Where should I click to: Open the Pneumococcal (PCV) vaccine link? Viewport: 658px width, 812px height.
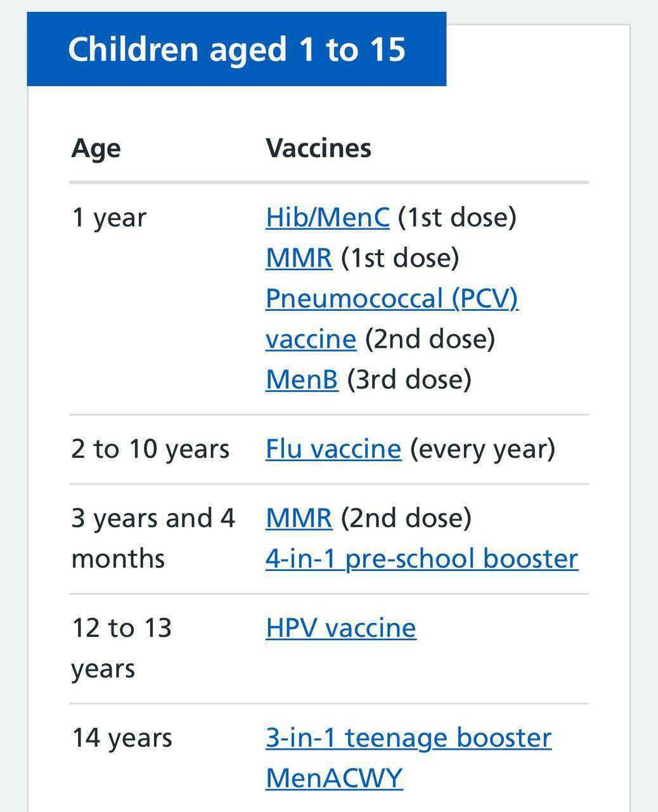391,298
